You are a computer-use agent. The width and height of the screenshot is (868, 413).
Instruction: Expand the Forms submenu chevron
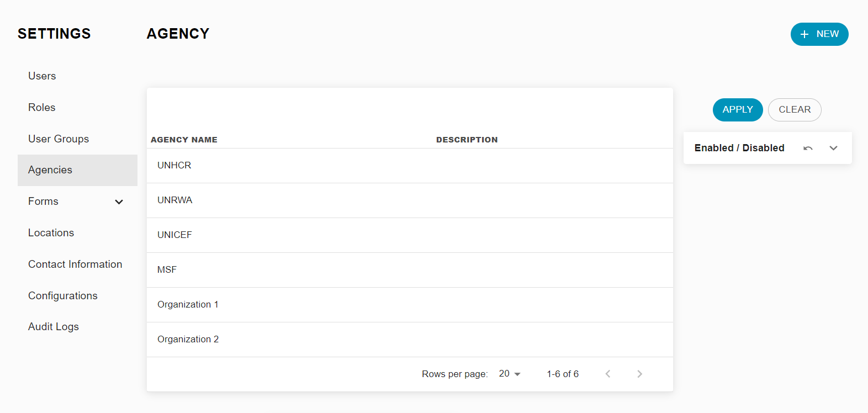click(x=119, y=202)
